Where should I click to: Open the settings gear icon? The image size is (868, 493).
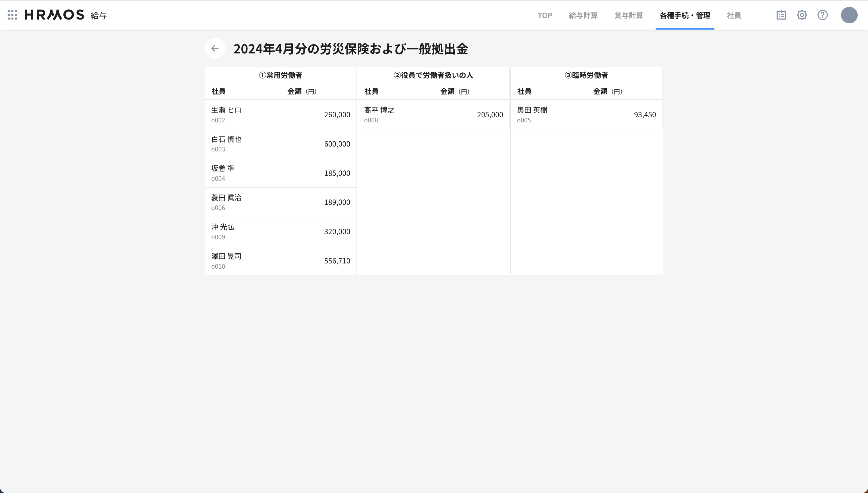coord(802,15)
